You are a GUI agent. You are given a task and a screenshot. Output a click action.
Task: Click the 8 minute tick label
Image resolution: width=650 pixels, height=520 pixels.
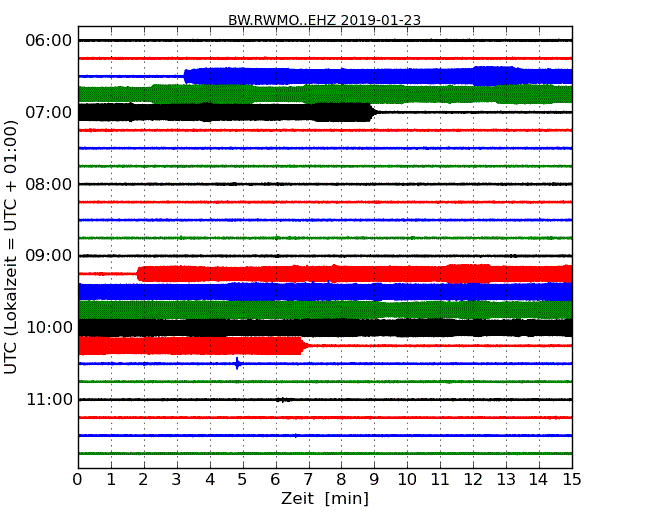341,480
